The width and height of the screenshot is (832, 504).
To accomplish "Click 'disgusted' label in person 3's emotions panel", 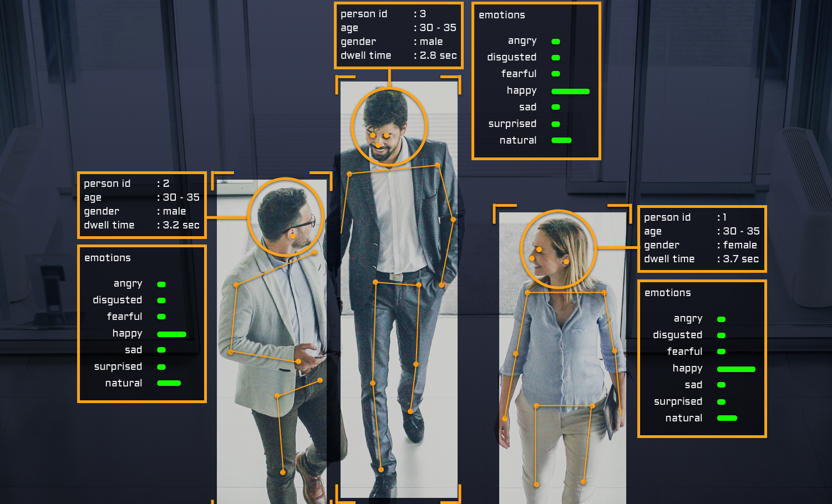I will coord(512,57).
